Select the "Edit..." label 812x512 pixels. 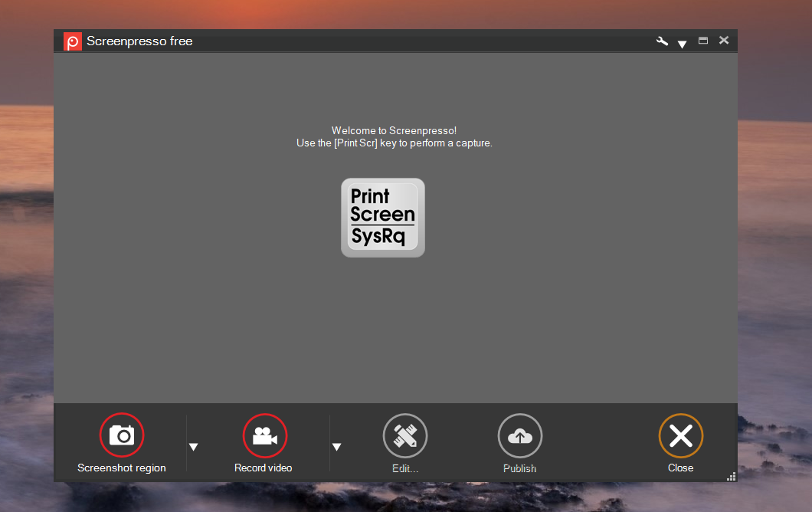(405, 468)
